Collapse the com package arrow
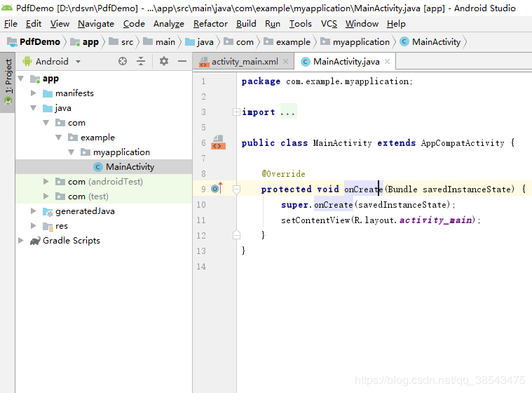The image size is (532, 393). point(46,123)
